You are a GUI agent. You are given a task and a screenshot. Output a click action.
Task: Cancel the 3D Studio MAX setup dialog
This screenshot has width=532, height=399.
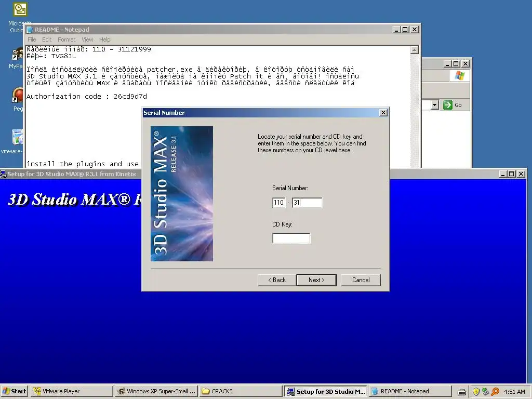(x=361, y=280)
